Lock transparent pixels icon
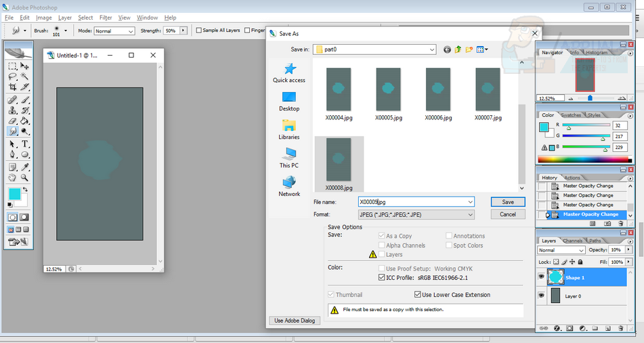The image size is (644, 343). (x=556, y=262)
